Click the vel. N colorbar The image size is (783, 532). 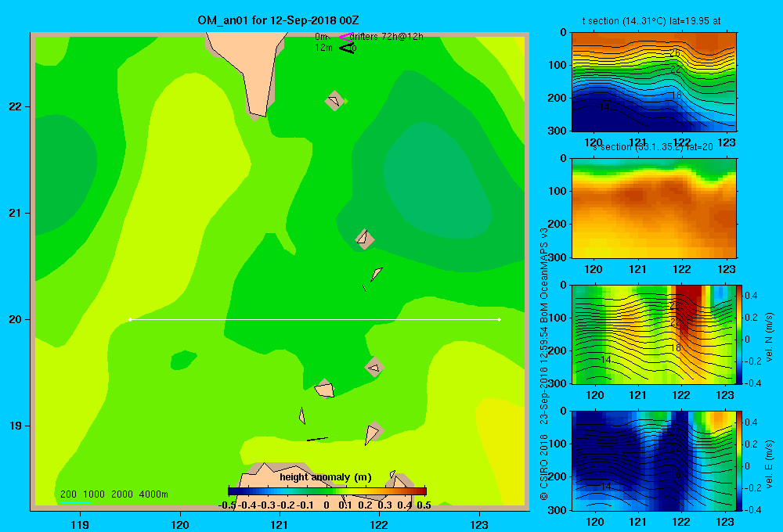click(739, 334)
